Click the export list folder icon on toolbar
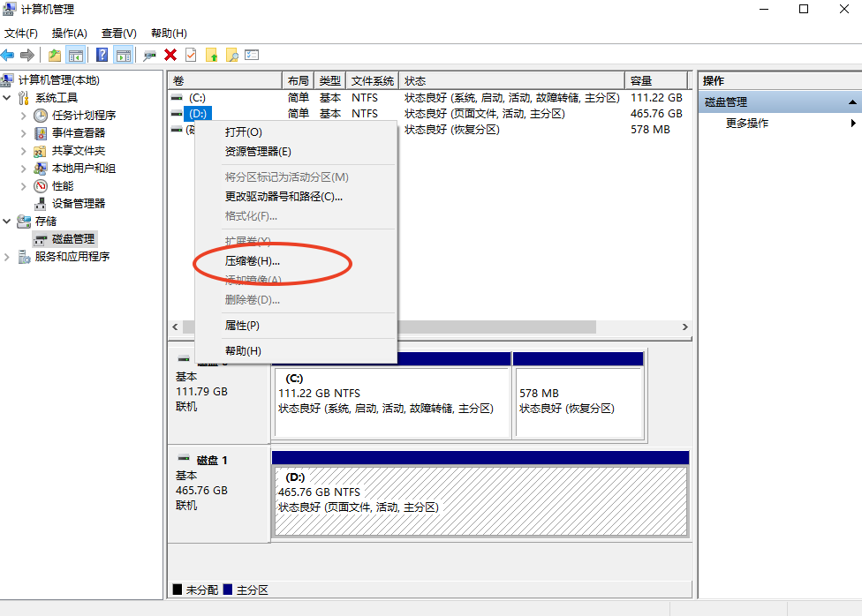 57,55
